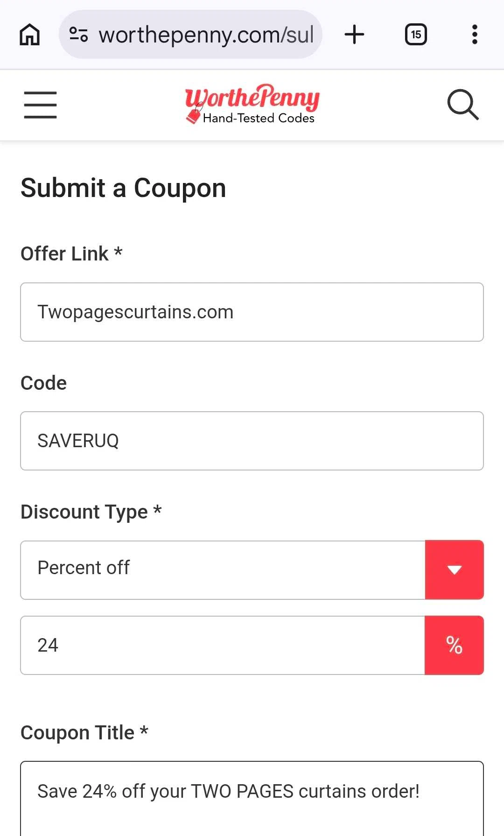Edit the discount amount field showing 24

223,645
